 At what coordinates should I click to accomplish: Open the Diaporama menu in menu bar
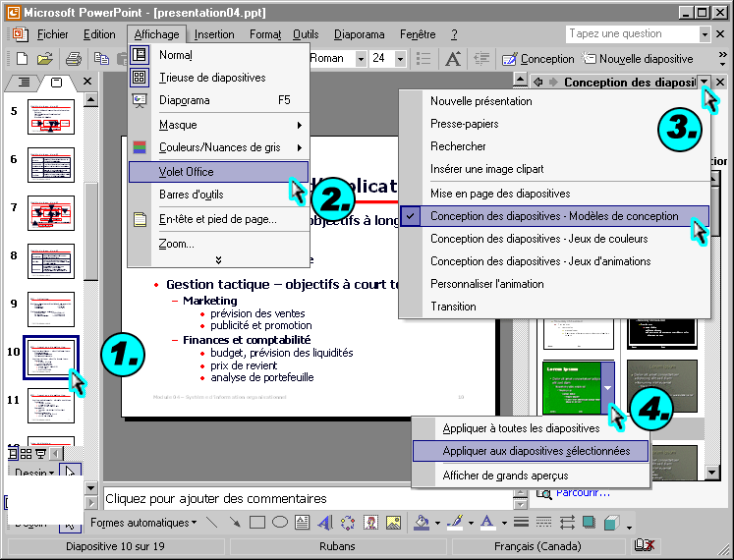click(359, 34)
